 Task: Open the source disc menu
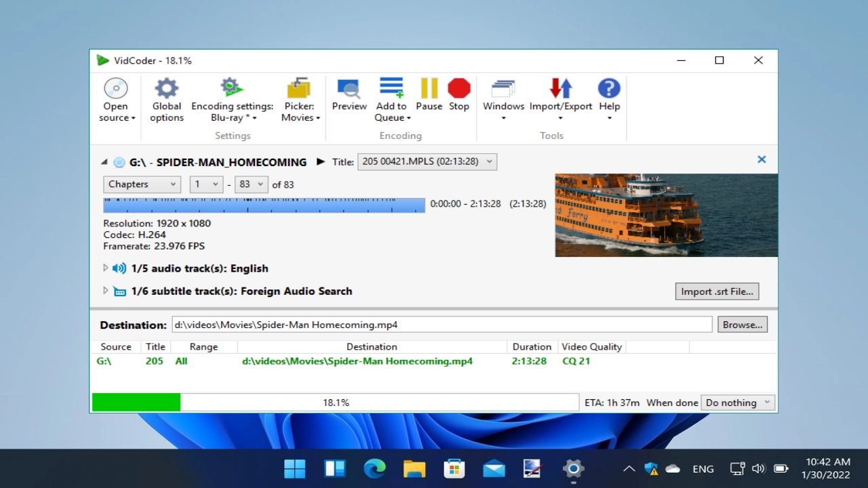pyautogui.click(x=117, y=100)
